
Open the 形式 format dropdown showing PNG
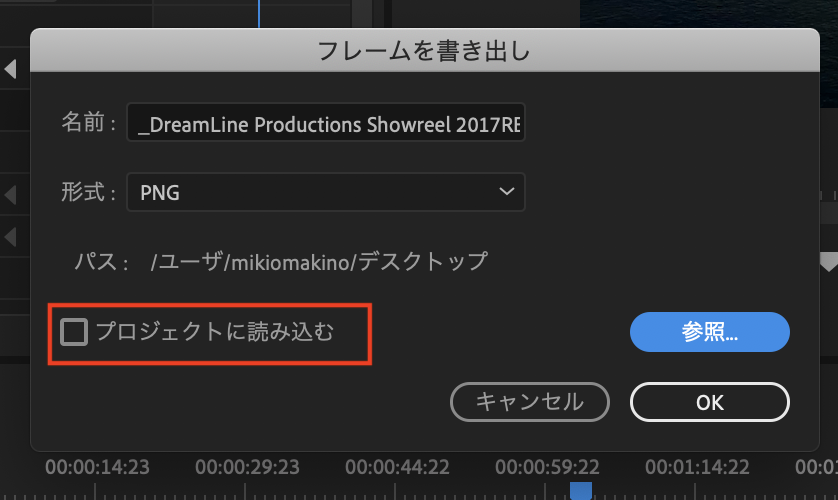click(325, 192)
